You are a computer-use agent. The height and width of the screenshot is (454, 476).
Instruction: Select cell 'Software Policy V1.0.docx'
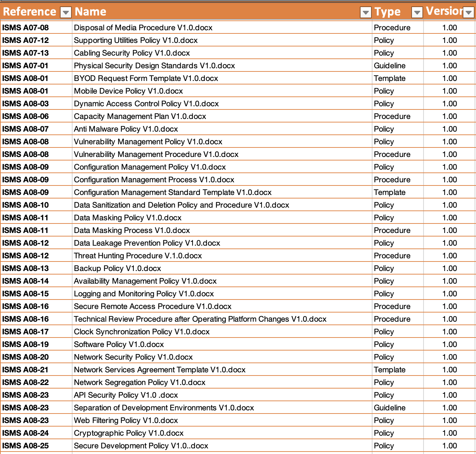pyautogui.click(x=222, y=344)
